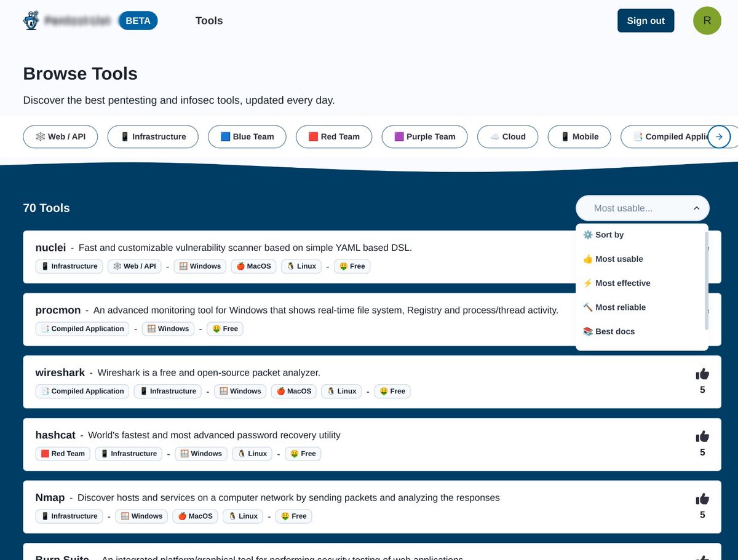
Task: Click procmon's Compiled Application tag
Action: (82, 329)
